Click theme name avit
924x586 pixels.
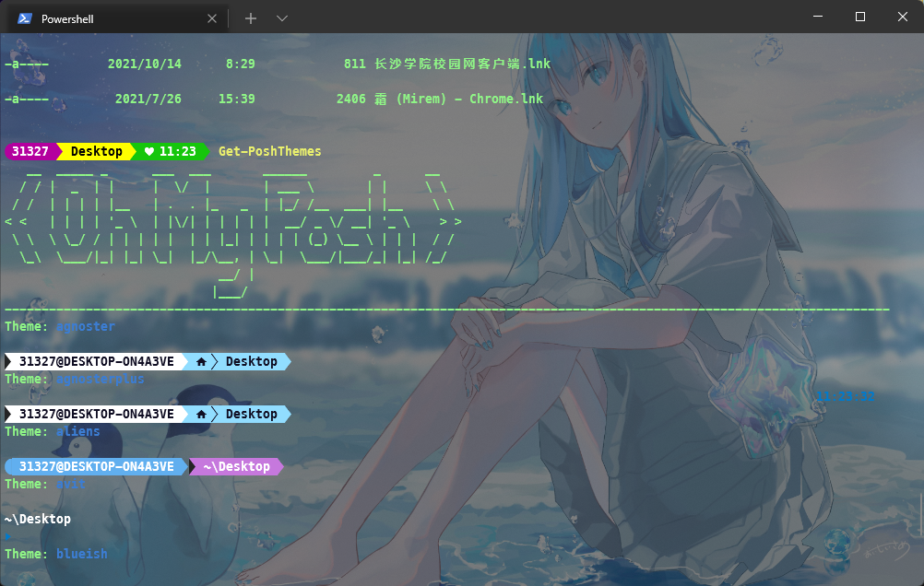click(x=71, y=484)
